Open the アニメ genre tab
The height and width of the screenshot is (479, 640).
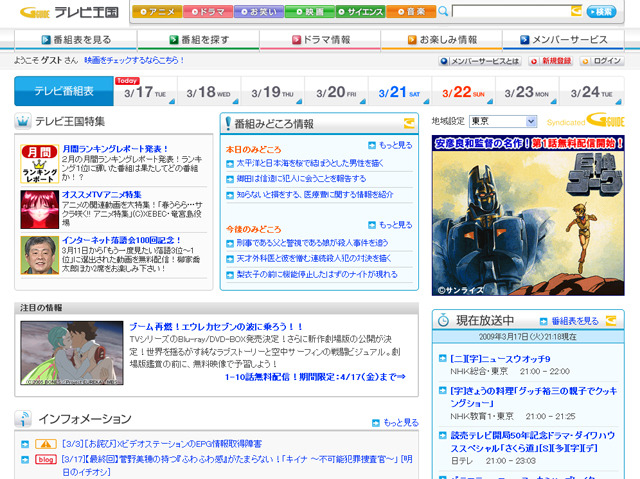[157, 12]
